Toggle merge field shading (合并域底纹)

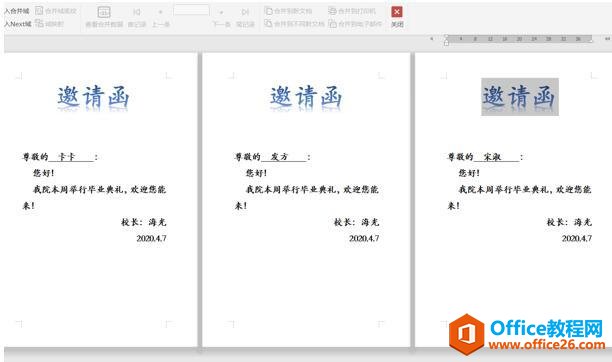pos(56,11)
